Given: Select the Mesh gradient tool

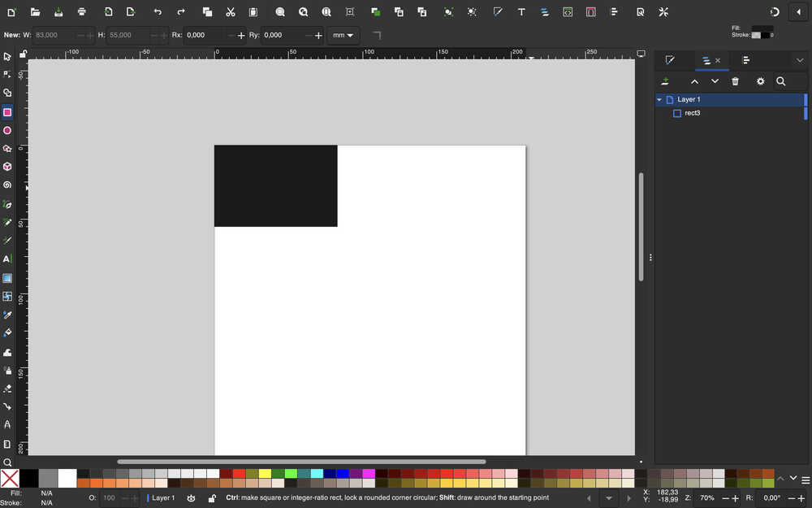Looking at the screenshot, I should (7, 297).
